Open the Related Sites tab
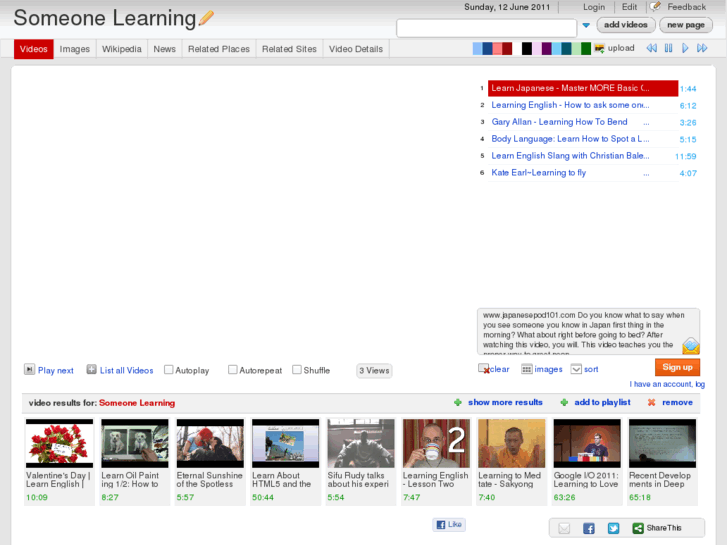Screen dimensions: 727x545 289,49
